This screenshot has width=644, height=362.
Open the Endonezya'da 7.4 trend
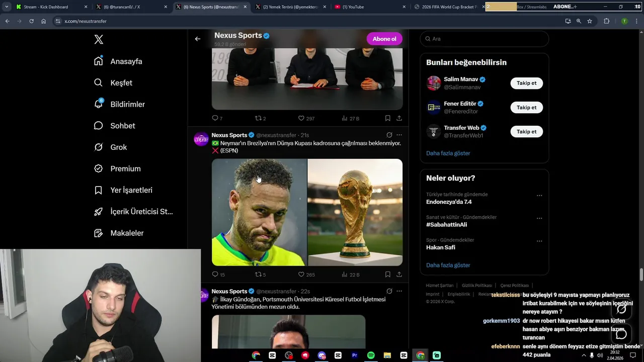(449, 202)
